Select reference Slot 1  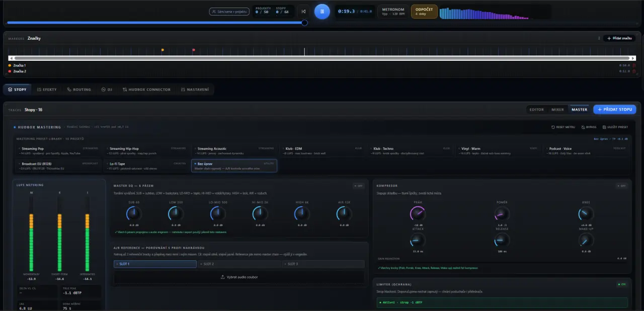click(x=155, y=264)
